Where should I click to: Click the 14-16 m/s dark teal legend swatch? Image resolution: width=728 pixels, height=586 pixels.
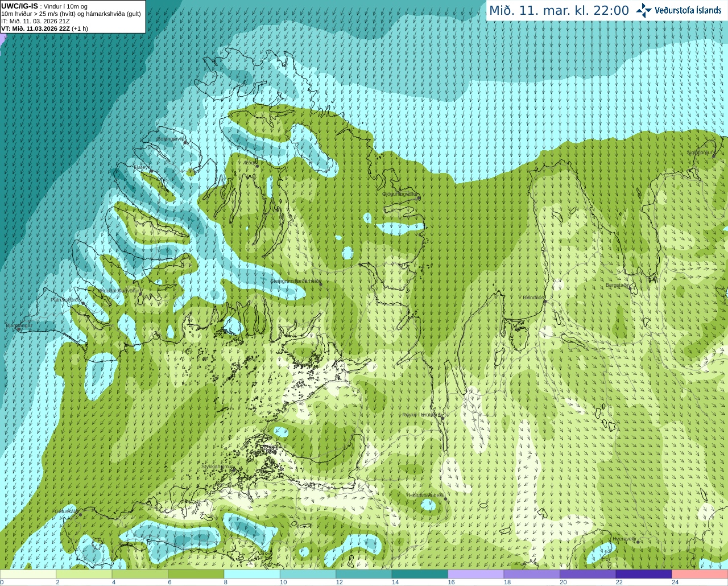(x=420, y=574)
